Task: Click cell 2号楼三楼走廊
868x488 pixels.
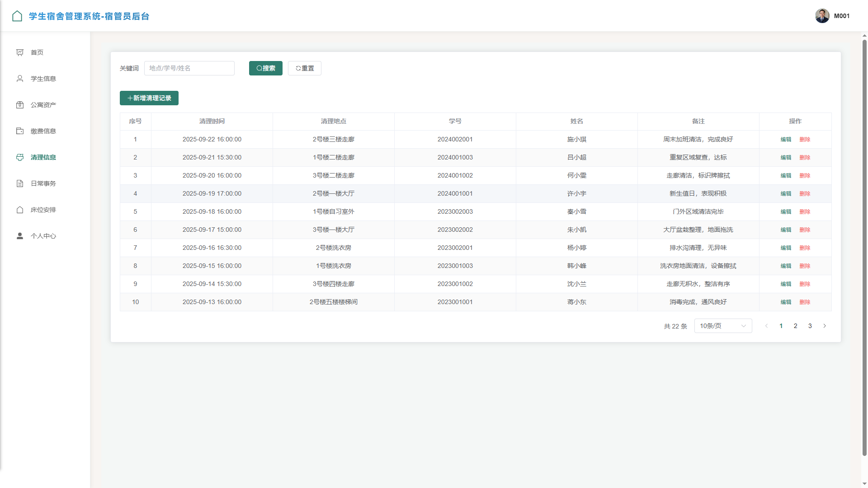Action: [334, 140]
